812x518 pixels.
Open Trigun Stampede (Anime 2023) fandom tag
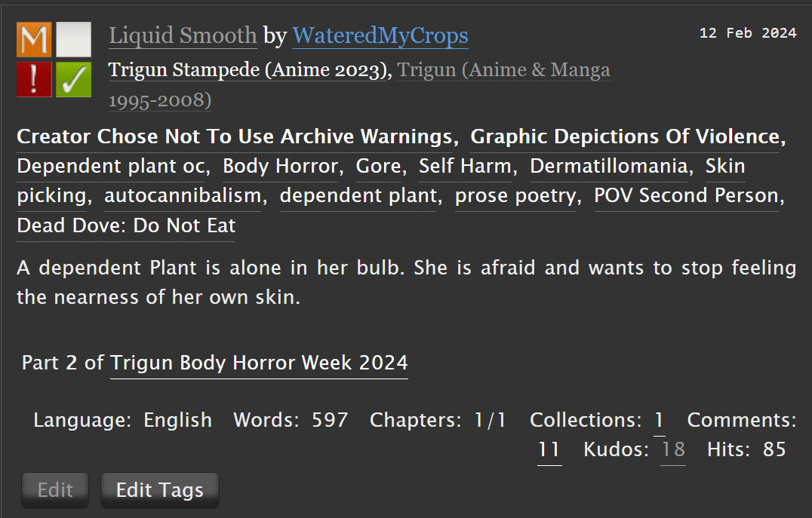click(x=248, y=70)
